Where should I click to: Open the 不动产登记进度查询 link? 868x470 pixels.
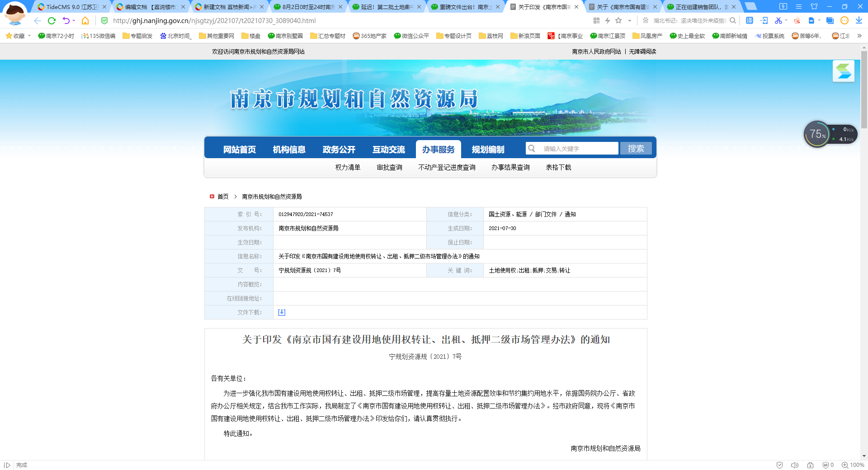point(447,167)
